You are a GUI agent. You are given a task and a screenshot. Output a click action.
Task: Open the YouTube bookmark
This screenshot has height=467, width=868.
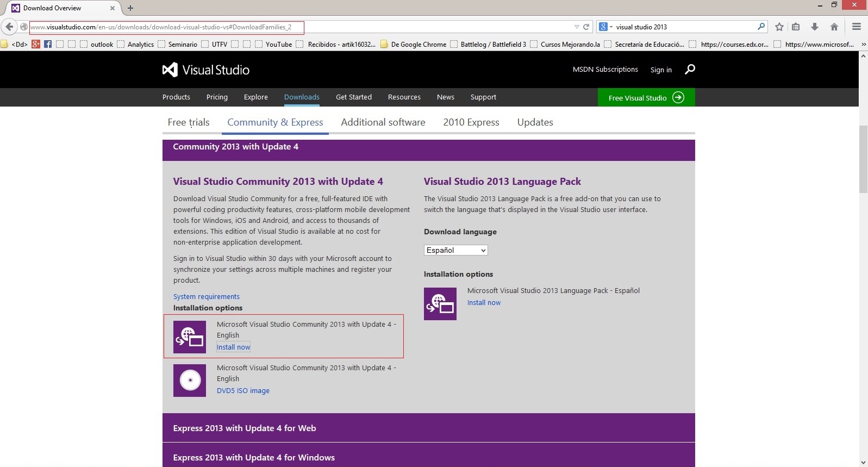273,44
